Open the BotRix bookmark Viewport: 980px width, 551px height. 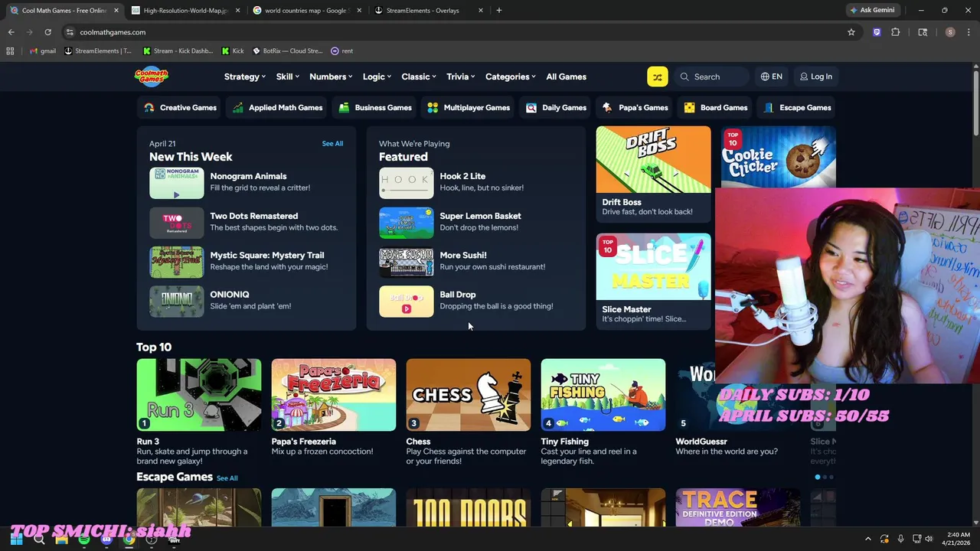[288, 51]
